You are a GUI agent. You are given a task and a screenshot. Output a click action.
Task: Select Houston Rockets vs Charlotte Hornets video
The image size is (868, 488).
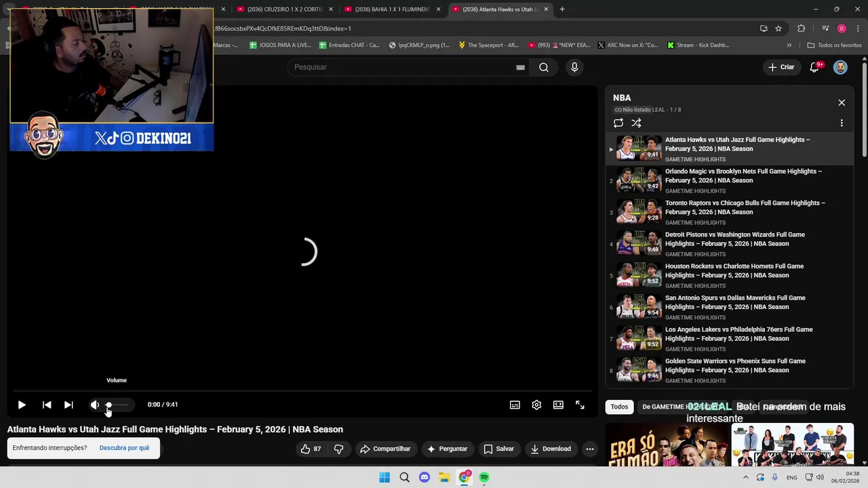(730, 276)
